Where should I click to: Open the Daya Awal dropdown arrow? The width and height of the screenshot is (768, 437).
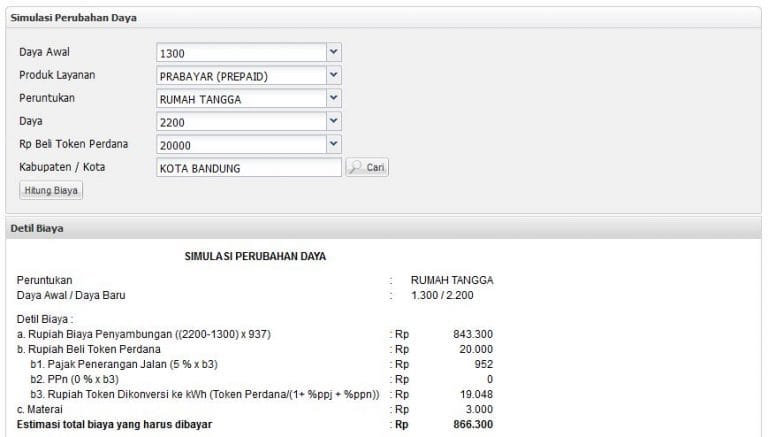coord(334,52)
